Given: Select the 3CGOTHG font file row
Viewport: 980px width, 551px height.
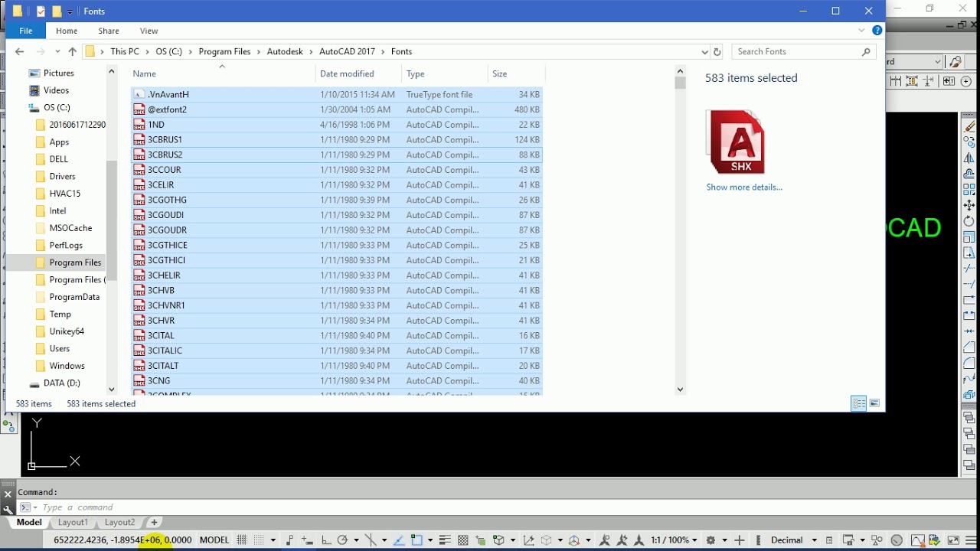Looking at the screenshot, I should pyautogui.click(x=337, y=200).
